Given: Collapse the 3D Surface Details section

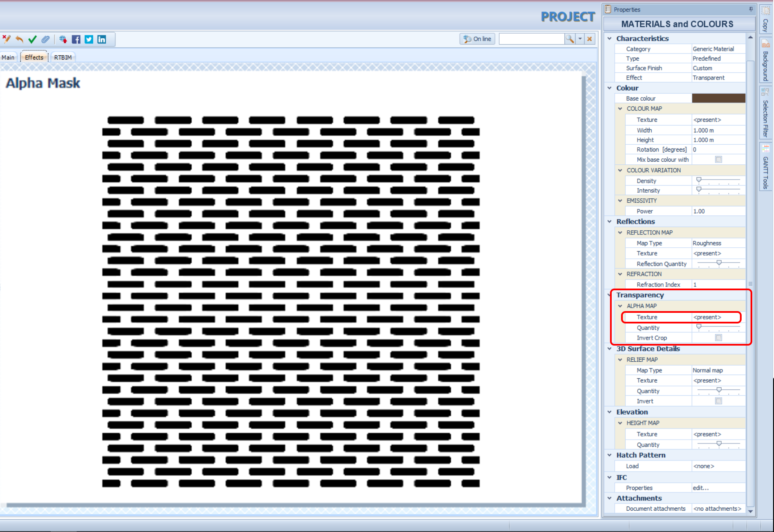Looking at the screenshot, I should (x=610, y=349).
